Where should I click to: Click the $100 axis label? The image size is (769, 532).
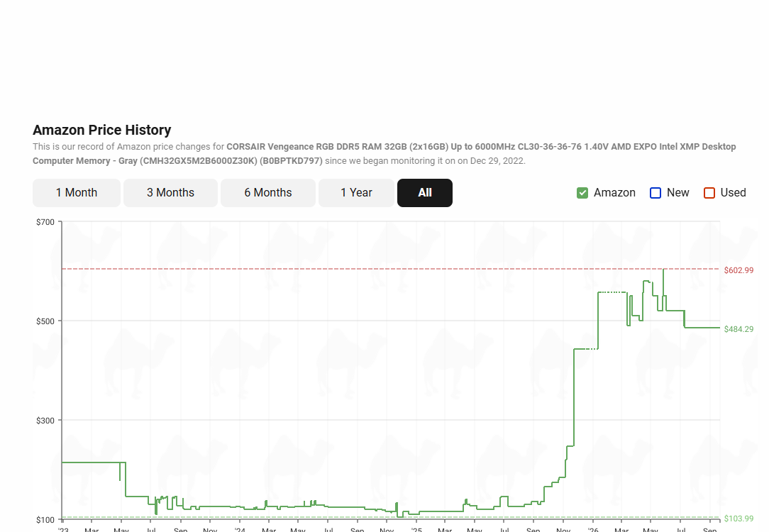click(x=45, y=519)
